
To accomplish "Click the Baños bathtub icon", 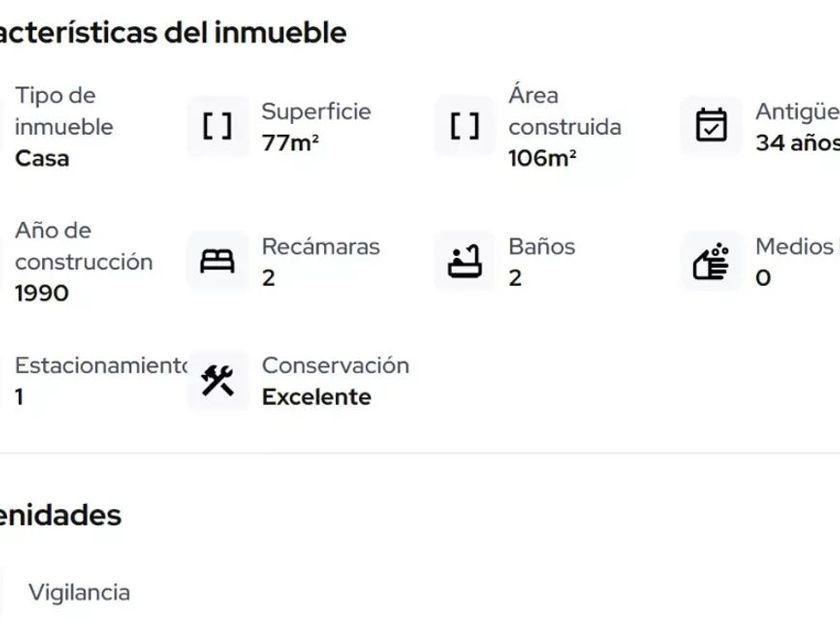I will pyautogui.click(x=464, y=261).
